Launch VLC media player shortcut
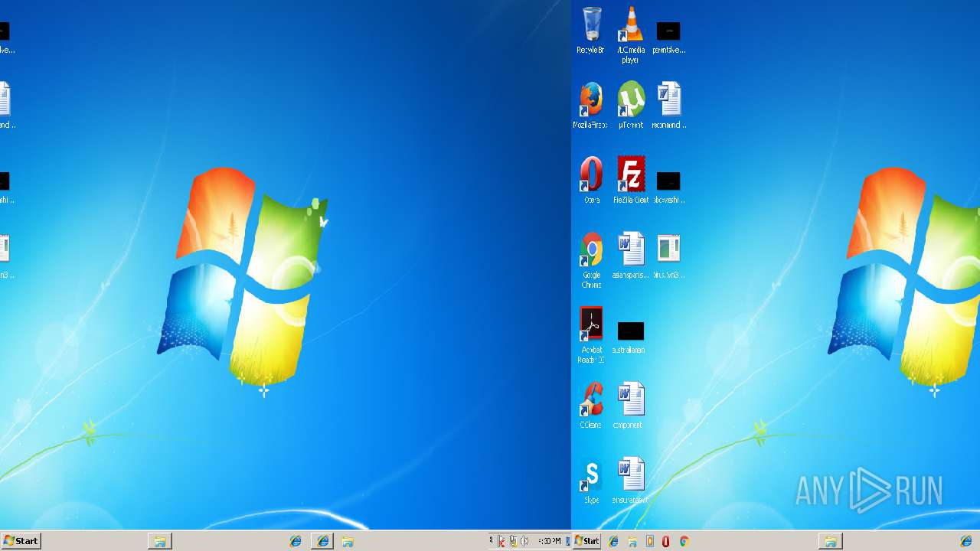Viewport: 980px width, 551px height. (630, 34)
